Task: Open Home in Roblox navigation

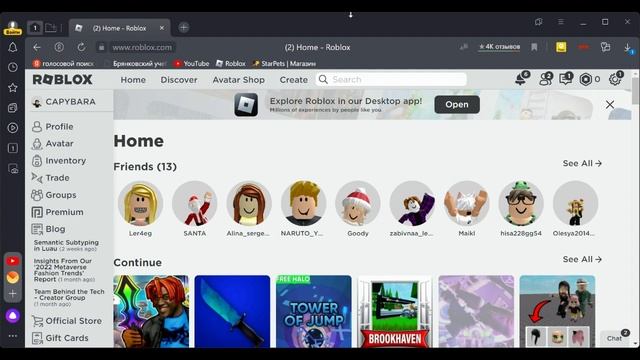Action: pyautogui.click(x=133, y=80)
